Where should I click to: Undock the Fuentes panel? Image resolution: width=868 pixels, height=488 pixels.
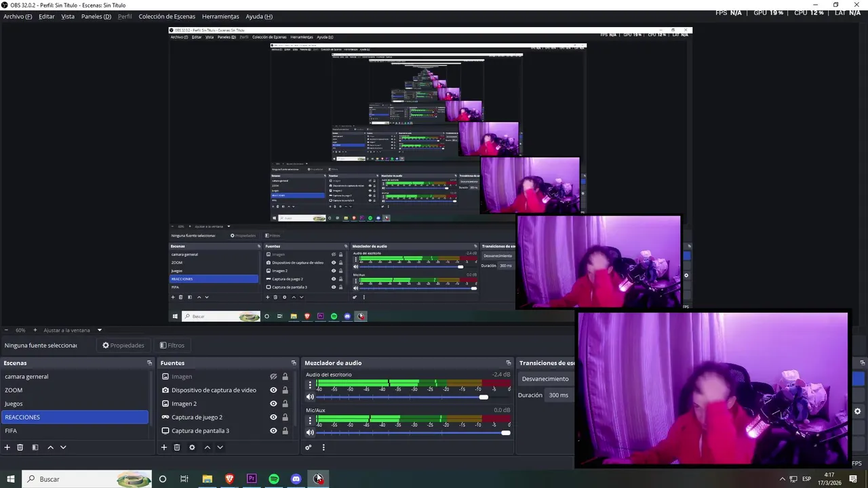294,363
